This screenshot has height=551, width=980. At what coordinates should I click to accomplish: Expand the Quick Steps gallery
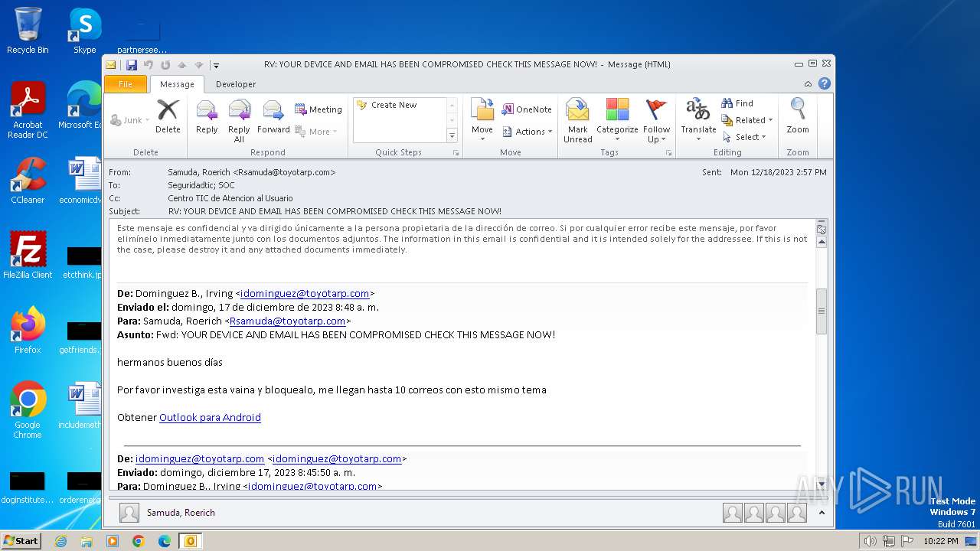click(452, 135)
